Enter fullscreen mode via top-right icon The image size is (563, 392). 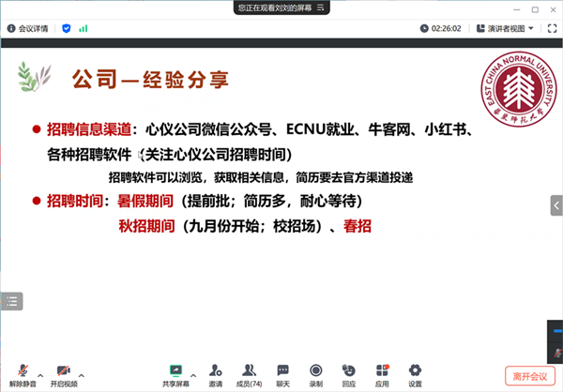pos(550,28)
